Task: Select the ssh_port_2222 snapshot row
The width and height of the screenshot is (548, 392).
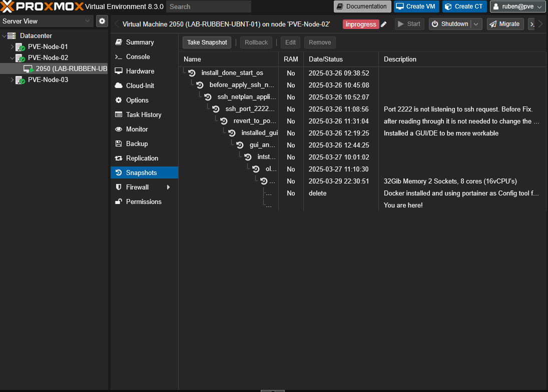Action: (250, 109)
